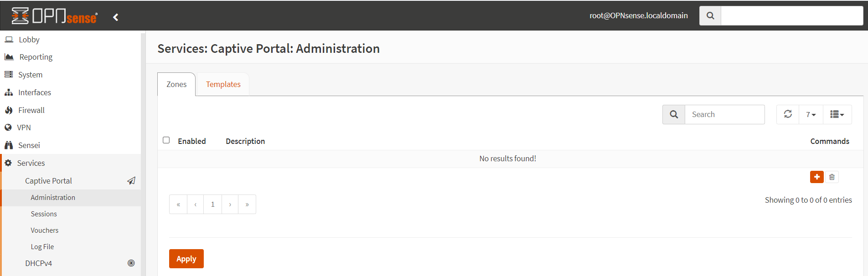Open the Vouchers menu item
The image size is (868, 276).
pyautogui.click(x=45, y=230)
